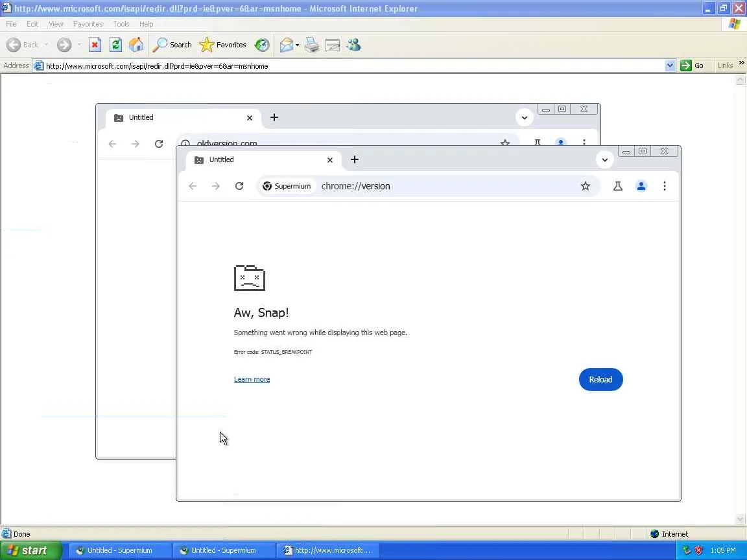Open tab search dropdown in front Supermium window
This screenshot has height=560, width=747.
click(604, 159)
